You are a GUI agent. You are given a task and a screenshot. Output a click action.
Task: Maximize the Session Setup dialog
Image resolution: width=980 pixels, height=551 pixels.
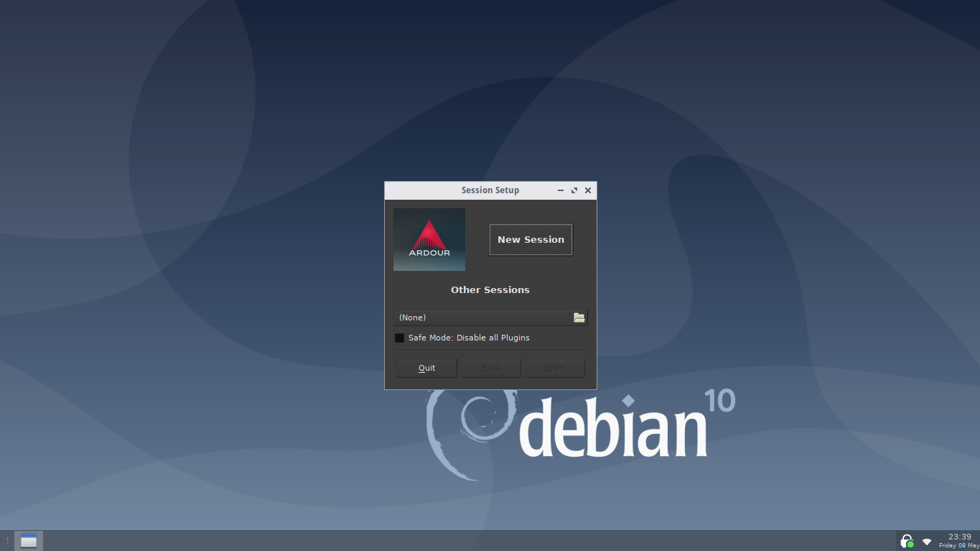coord(574,190)
